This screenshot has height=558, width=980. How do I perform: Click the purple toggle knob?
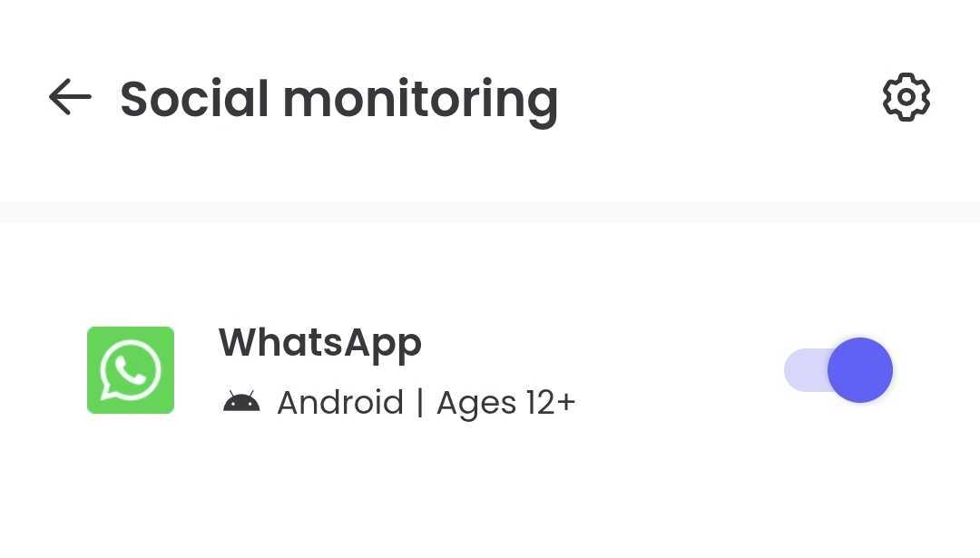point(859,370)
